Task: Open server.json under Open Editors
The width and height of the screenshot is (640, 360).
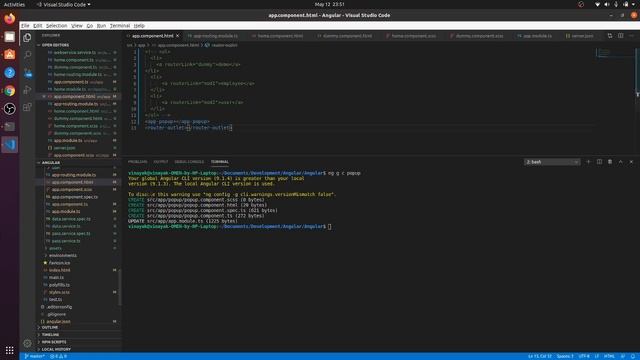Action: 64,148
